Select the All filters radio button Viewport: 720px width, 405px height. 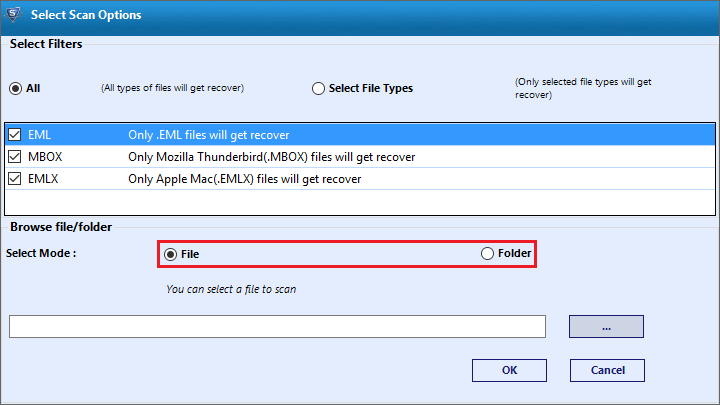coord(16,88)
